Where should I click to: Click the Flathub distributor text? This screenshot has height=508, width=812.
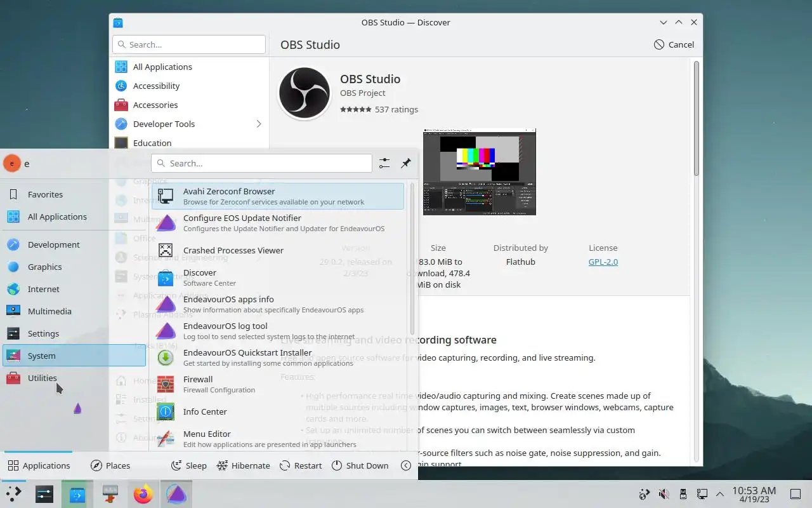tap(521, 262)
